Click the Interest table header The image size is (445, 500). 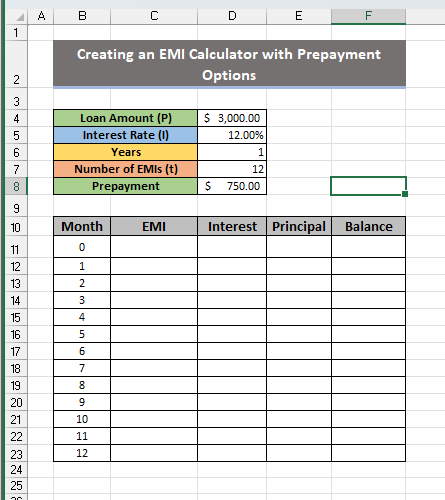232,226
